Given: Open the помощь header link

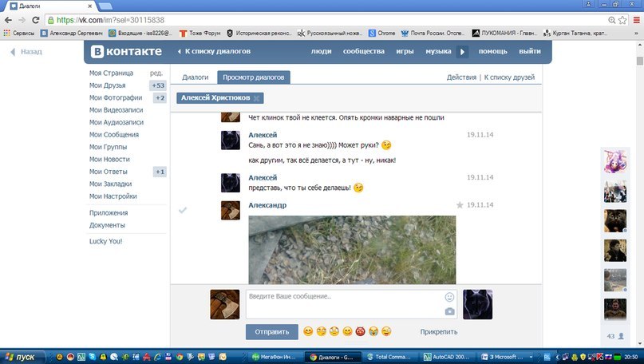Looking at the screenshot, I should pos(493,51).
